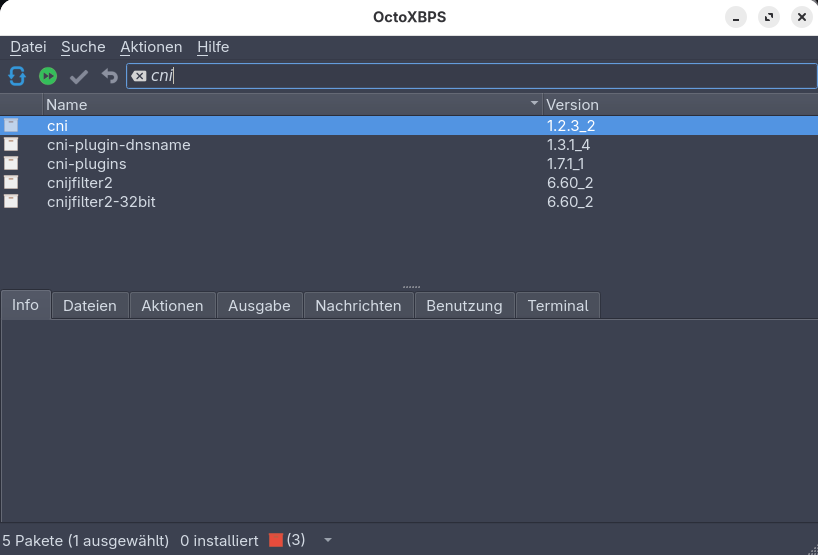The height and width of the screenshot is (555, 818).
Task: Click the Version column header
Action: (678, 104)
